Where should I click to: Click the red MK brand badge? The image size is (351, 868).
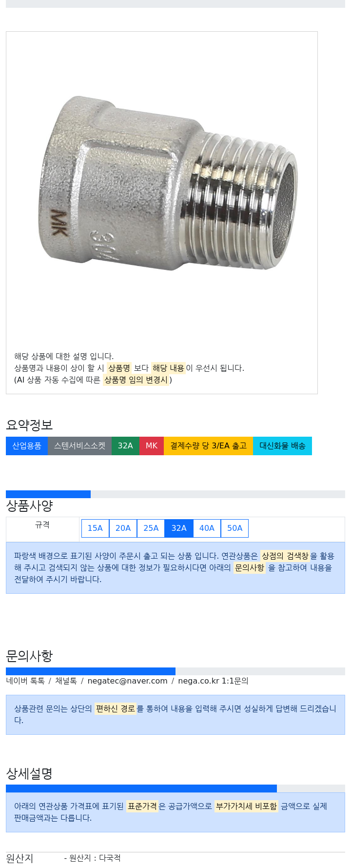pyautogui.click(x=152, y=446)
